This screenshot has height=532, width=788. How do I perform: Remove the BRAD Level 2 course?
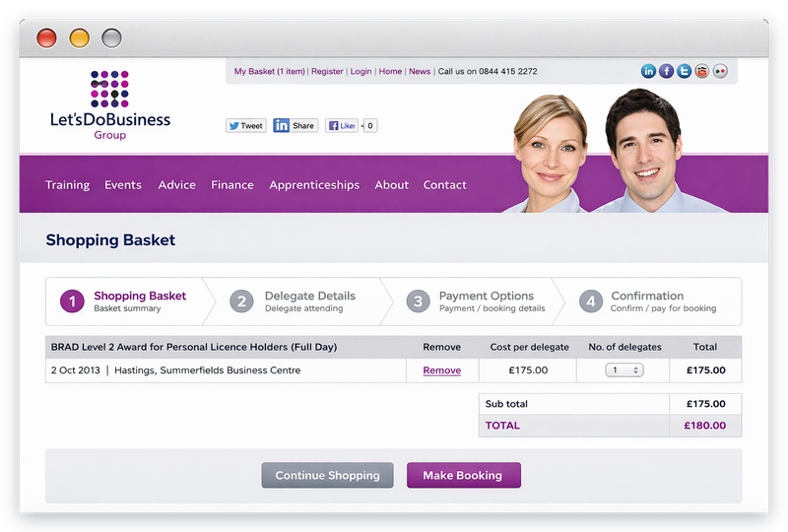coord(441,370)
